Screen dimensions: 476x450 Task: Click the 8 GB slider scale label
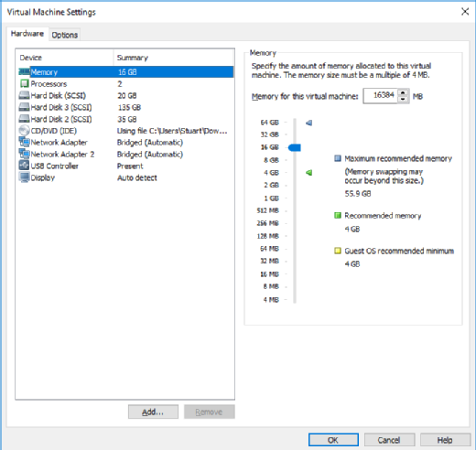(x=271, y=160)
